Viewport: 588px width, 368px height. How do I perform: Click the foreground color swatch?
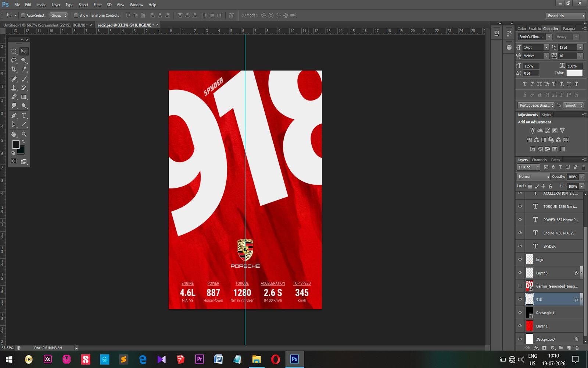[16, 144]
